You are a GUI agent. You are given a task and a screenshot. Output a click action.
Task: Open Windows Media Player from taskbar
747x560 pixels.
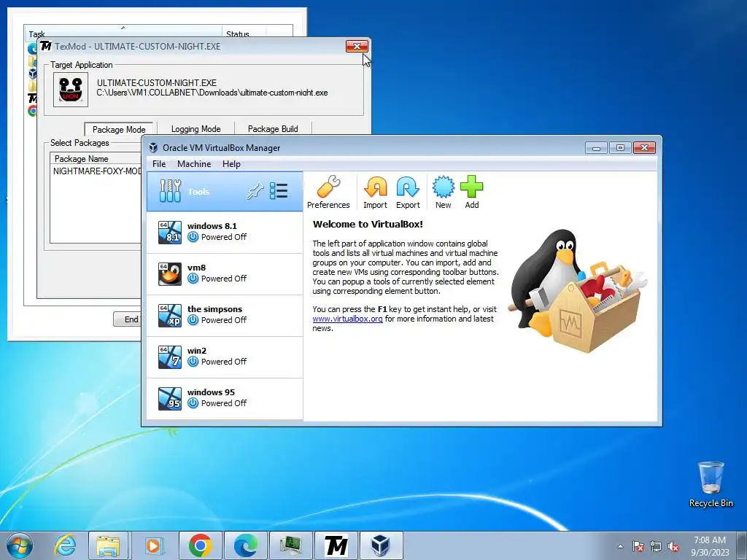pos(153,545)
